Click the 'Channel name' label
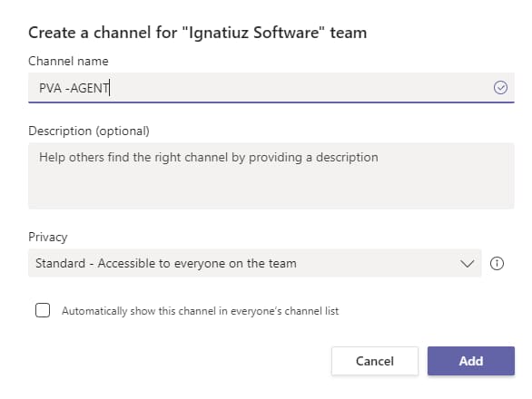532x399 pixels. [68, 61]
